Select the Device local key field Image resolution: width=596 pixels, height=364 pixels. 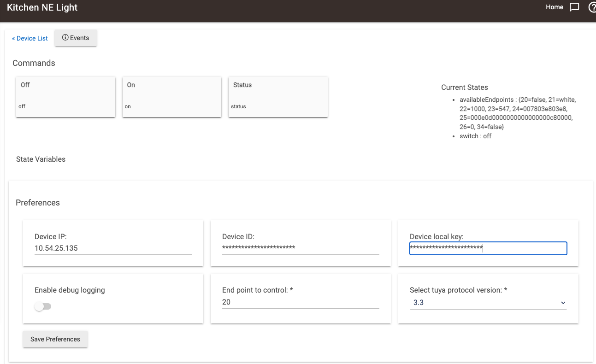click(488, 249)
